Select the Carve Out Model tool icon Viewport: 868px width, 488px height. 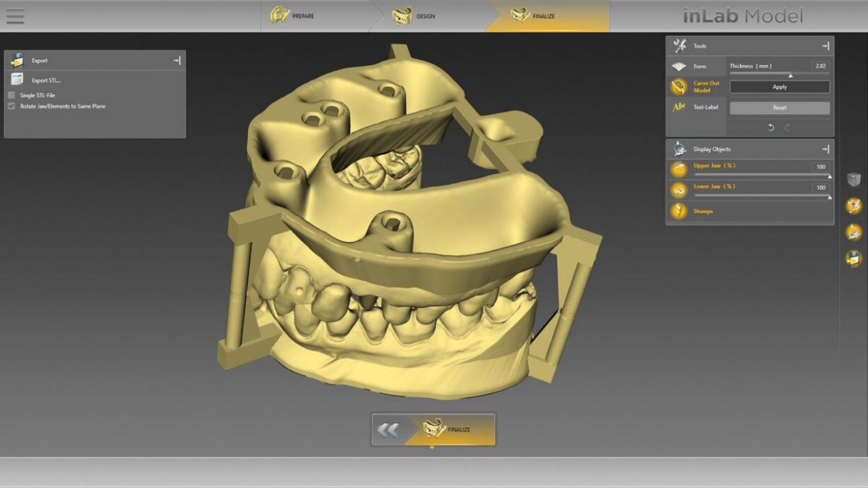pyautogui.click(x=679, y=87)
